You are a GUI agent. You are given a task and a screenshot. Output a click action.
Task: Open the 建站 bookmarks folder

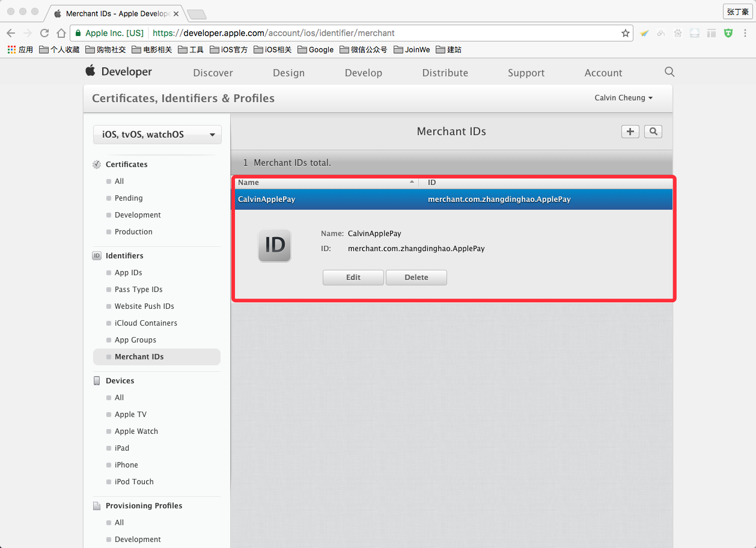tap(449, 49)
